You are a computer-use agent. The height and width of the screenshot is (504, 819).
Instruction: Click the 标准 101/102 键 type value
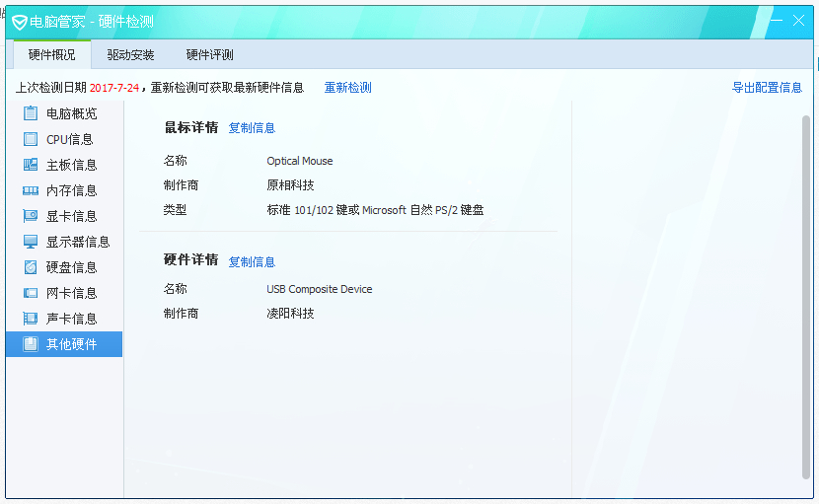click(375, 210)
